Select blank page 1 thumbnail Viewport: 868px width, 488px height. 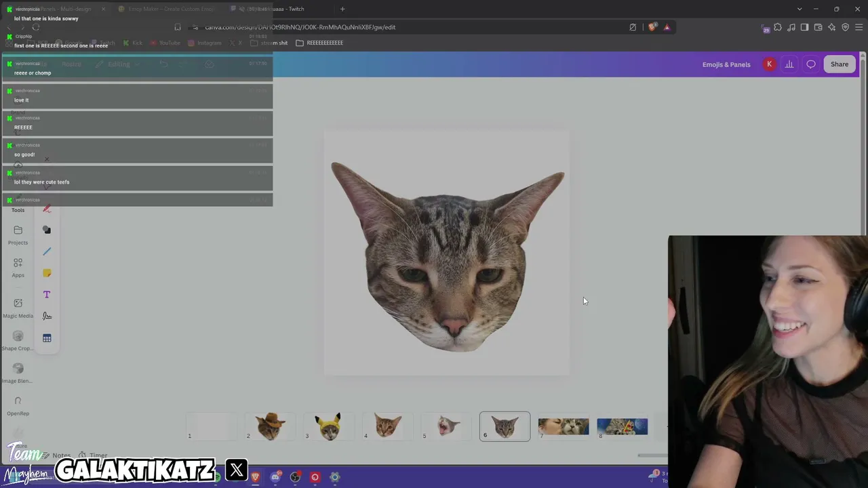tap(212, 426)
